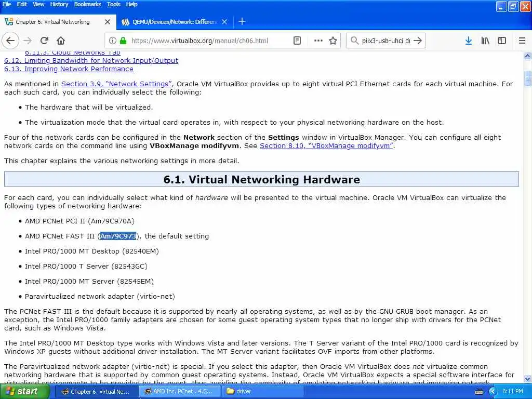Image resolution: width=532 pixels, height=399 pixels.
Task: Open the downloads panel
Action: 469,41
